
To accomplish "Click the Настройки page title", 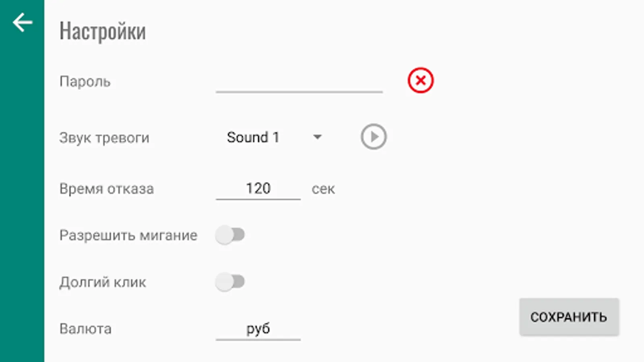I will [x=103, y=31].
